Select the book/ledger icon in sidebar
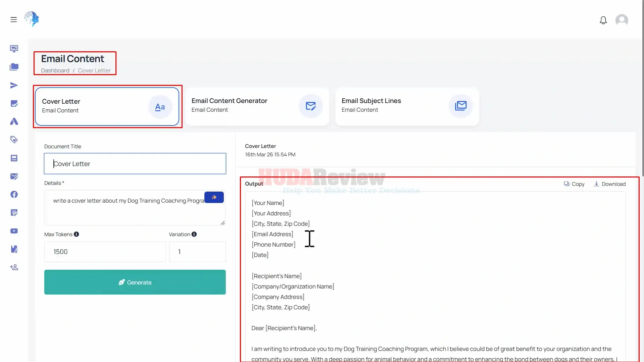This screenshot has width=644, height=362. pos(14,158)
